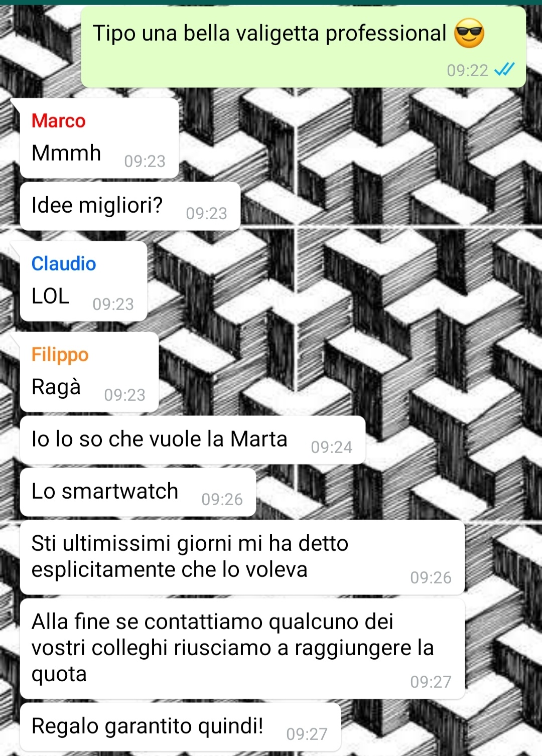This screenshot has width=542, height=756.
Task: Select the 'Mmmh' message bubble
Action: [x=99, y=138]
